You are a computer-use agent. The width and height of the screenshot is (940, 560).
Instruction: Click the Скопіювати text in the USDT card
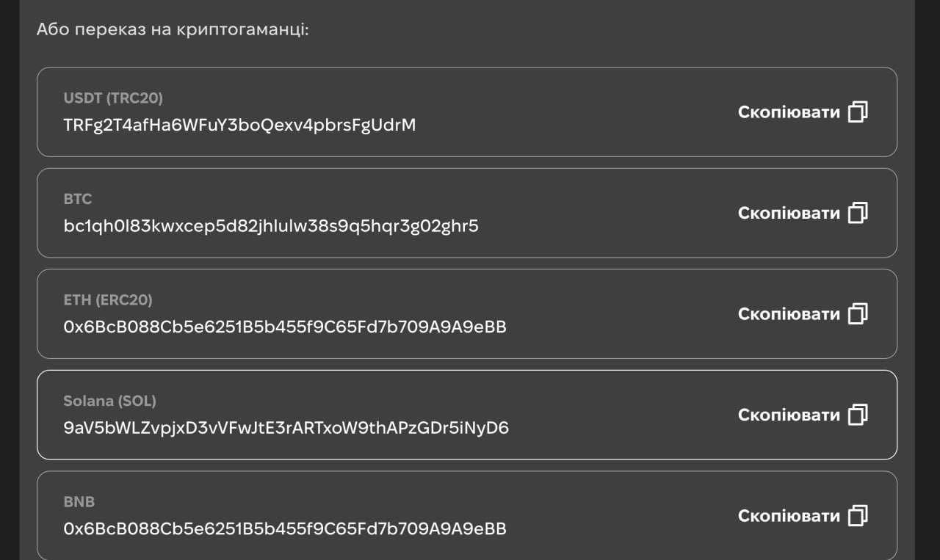click(789, 112)
